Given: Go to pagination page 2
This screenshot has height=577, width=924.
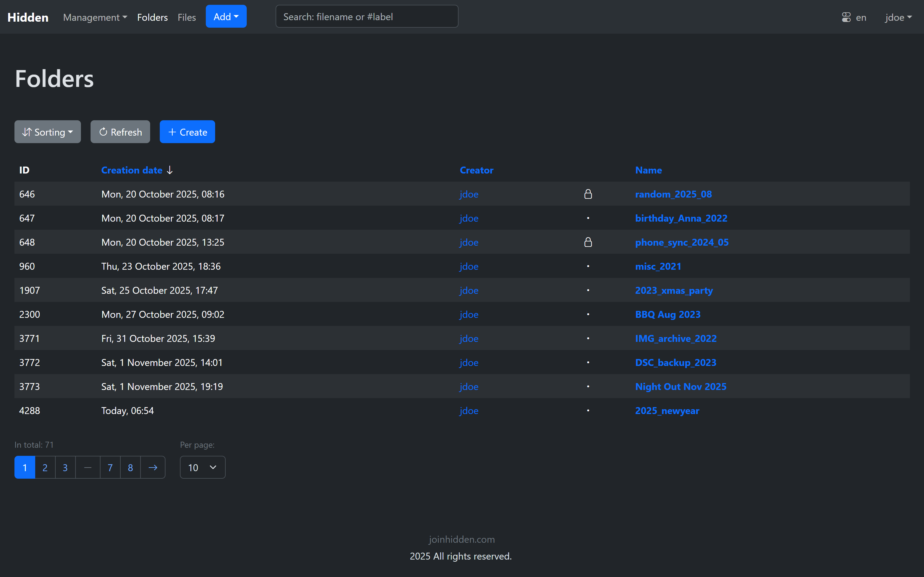Looking at the screenshot, I should pos(45,467).
